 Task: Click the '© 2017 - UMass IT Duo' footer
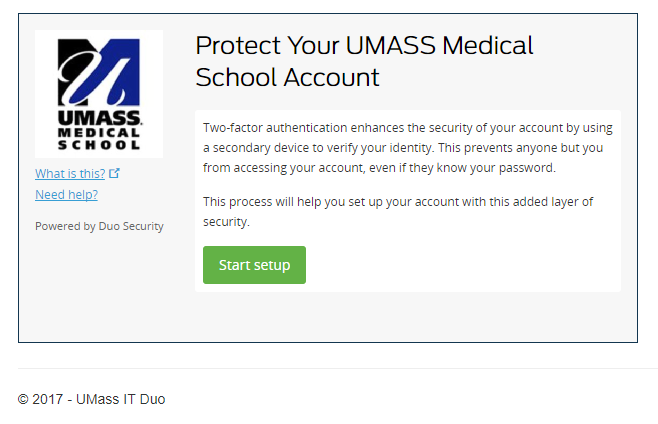click(91, 399)
